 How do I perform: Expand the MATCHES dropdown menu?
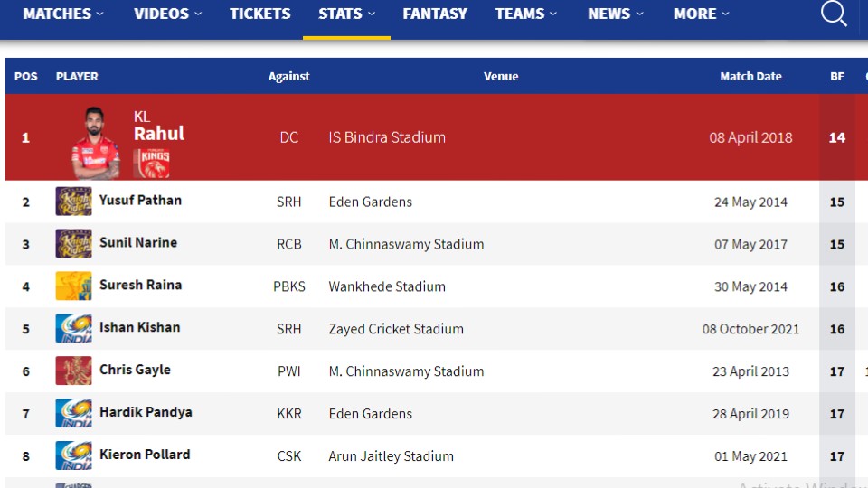coord(63,14)
